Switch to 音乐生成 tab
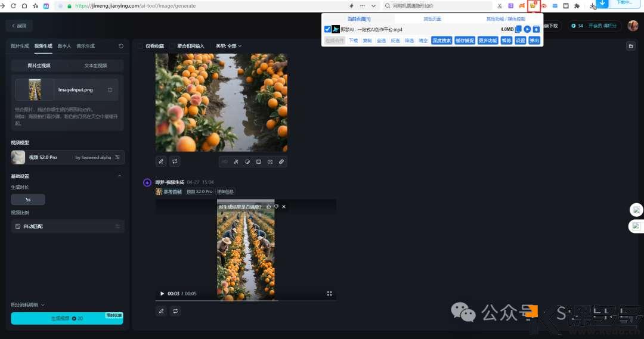This screenshot has width=644, height=339. tap(85, 46)
